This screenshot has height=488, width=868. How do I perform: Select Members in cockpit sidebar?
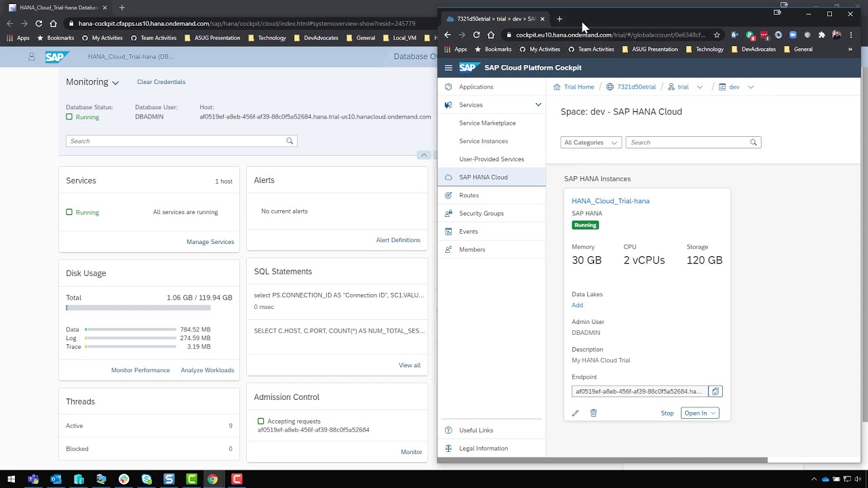pos(492,249)
